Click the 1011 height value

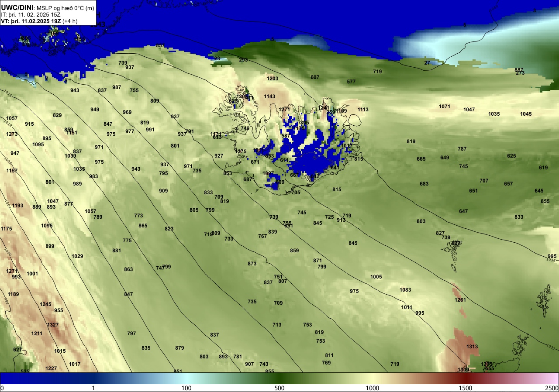407,307
